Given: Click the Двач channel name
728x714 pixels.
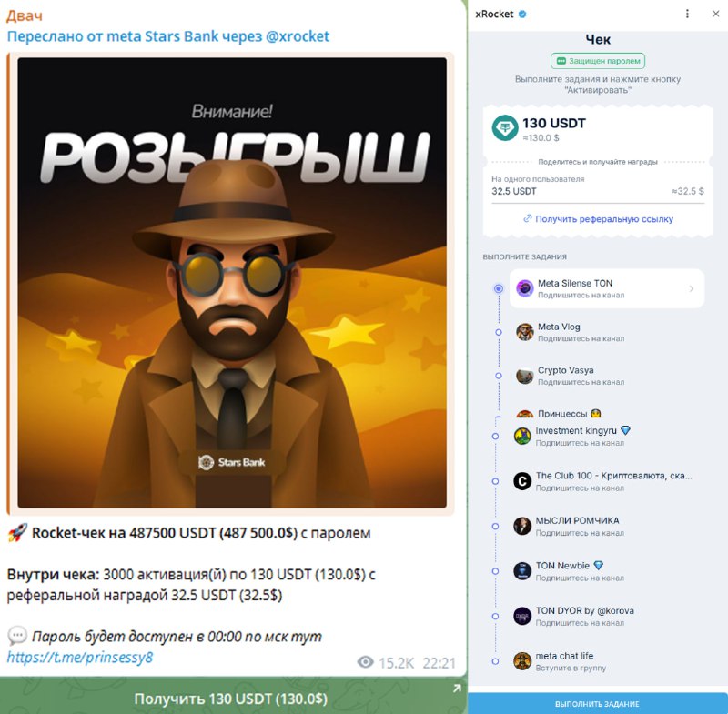Looking at the screenshot, I should coord(25,15).
